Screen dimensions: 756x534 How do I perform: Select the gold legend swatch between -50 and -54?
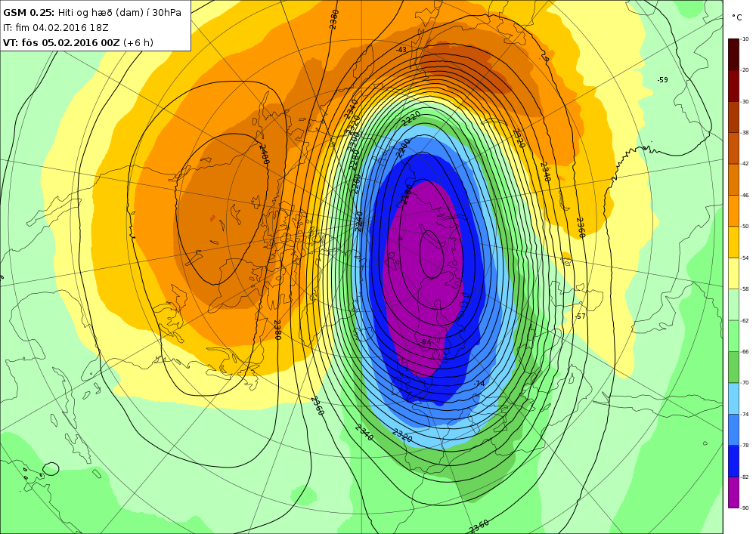pos(733,242)
